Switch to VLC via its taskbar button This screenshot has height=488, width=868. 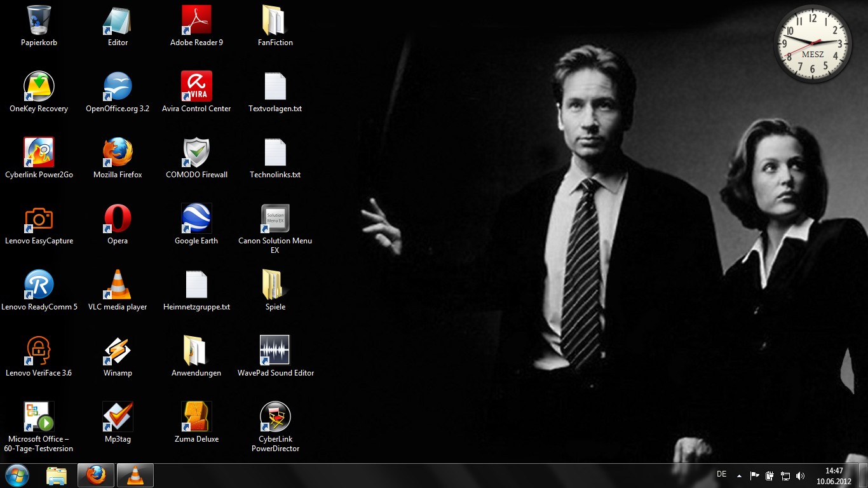pos(135,475)
